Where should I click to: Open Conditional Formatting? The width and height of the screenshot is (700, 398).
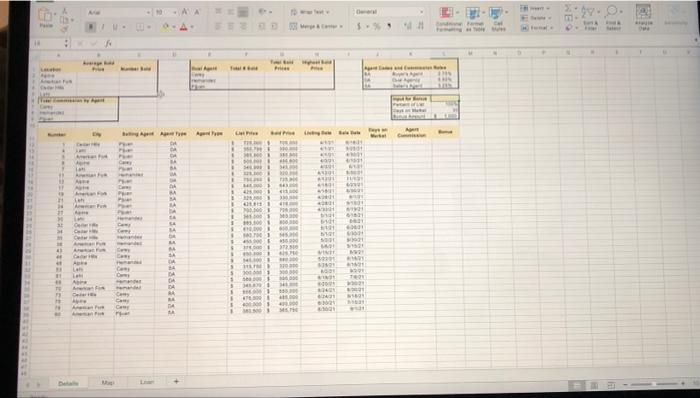[448, 19]
